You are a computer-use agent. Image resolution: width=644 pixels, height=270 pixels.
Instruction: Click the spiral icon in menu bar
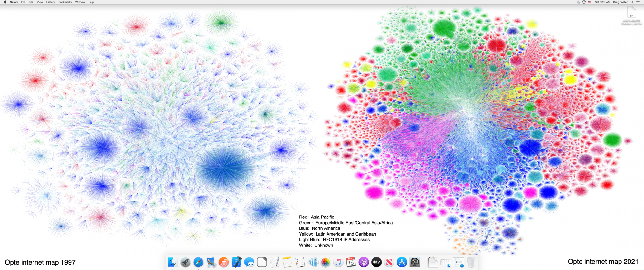(579, 2)
